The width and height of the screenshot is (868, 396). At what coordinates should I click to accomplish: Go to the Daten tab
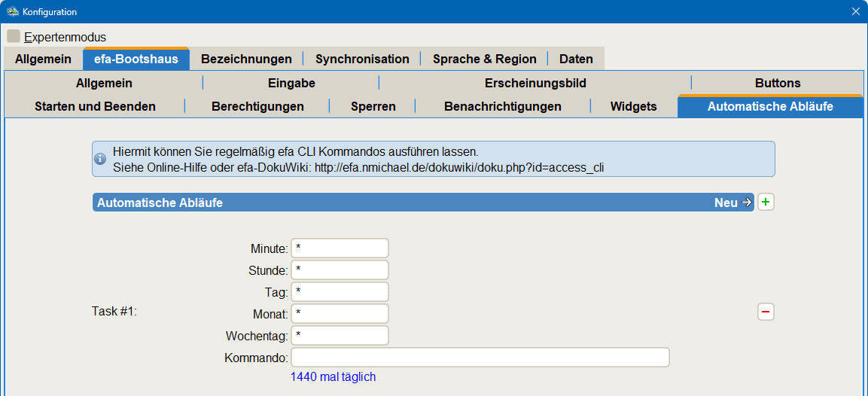pyautogui.click(x=576, y=59)
